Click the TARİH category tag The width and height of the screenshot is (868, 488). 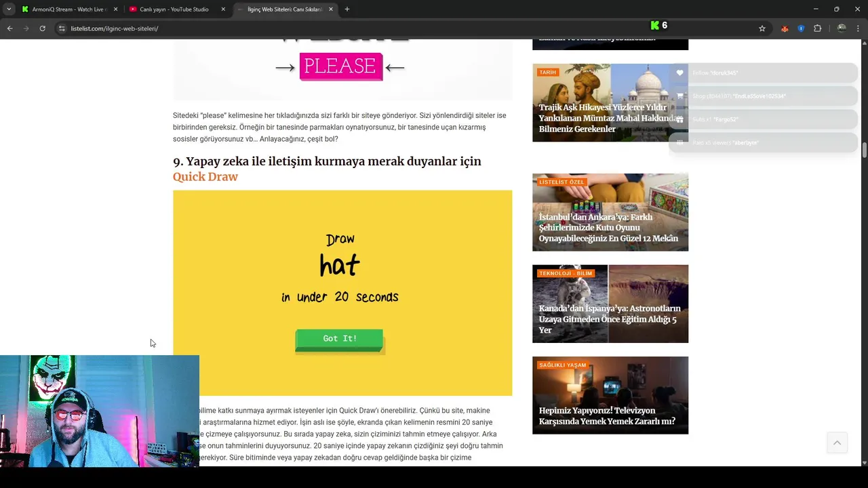[x=547, y=73]
